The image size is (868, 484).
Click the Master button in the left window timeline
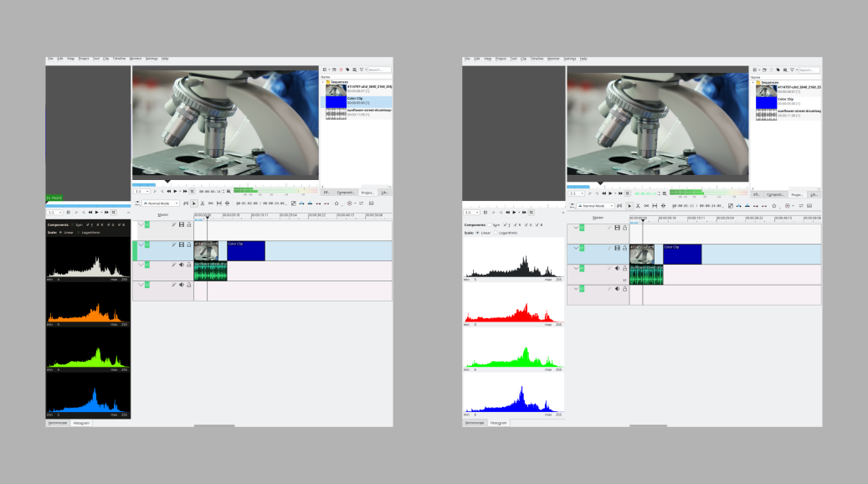(162, 214)
